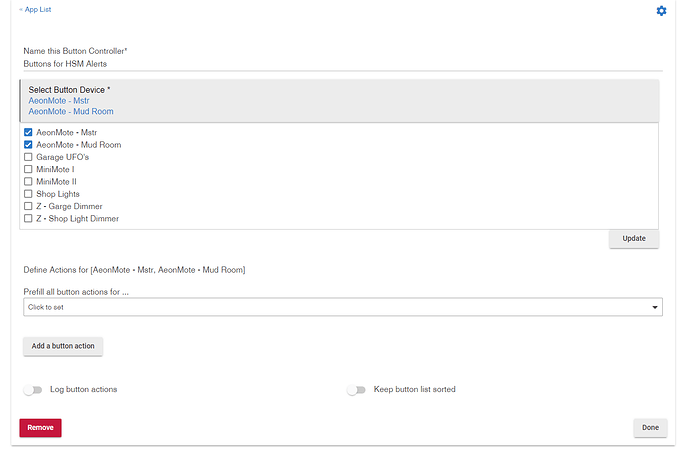Check the Garage UFO's checkbox
The width and height of the screenshot is (689, 453).
click(28, 157)
